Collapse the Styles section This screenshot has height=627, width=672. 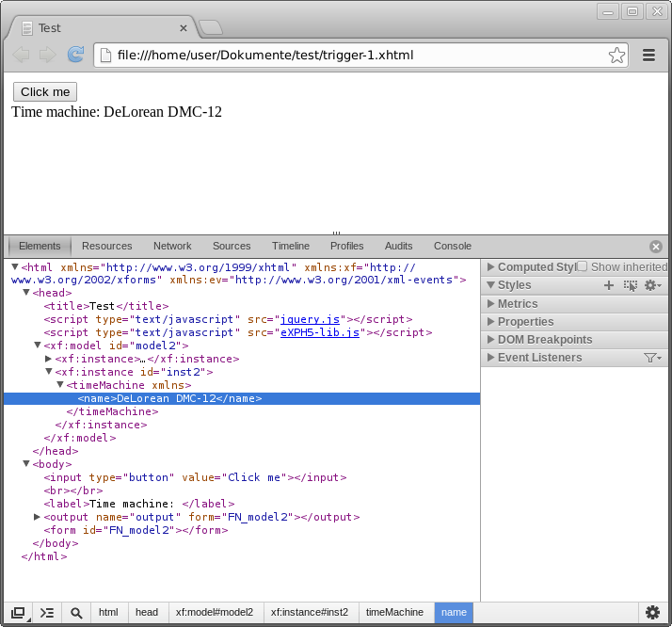click(490, 285)
